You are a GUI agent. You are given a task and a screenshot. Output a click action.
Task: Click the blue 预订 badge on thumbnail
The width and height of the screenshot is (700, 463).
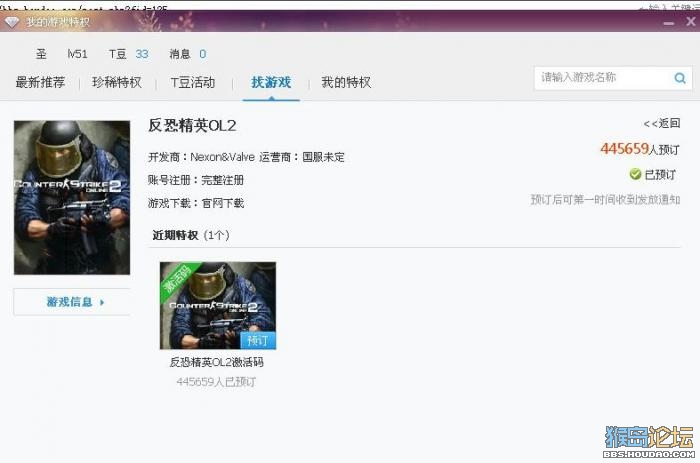[x=258, y=340]
